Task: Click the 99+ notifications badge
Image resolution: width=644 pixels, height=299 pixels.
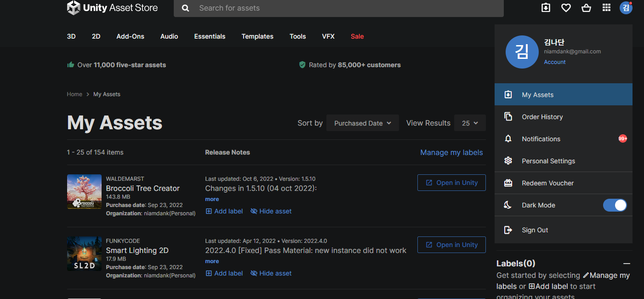Action: (623, 138)
